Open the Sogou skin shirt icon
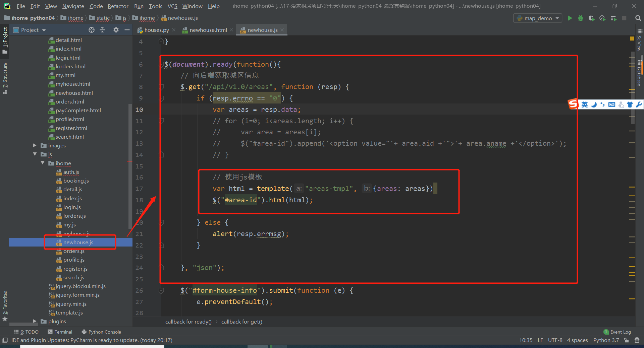Viewport: 644px width, 348px height. (x=630, y=105)
